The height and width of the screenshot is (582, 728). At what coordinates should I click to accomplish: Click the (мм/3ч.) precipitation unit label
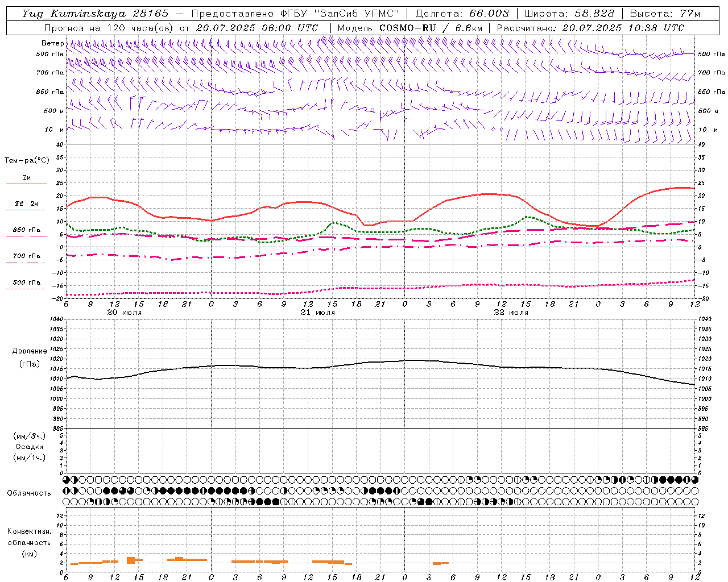(30, 436)
